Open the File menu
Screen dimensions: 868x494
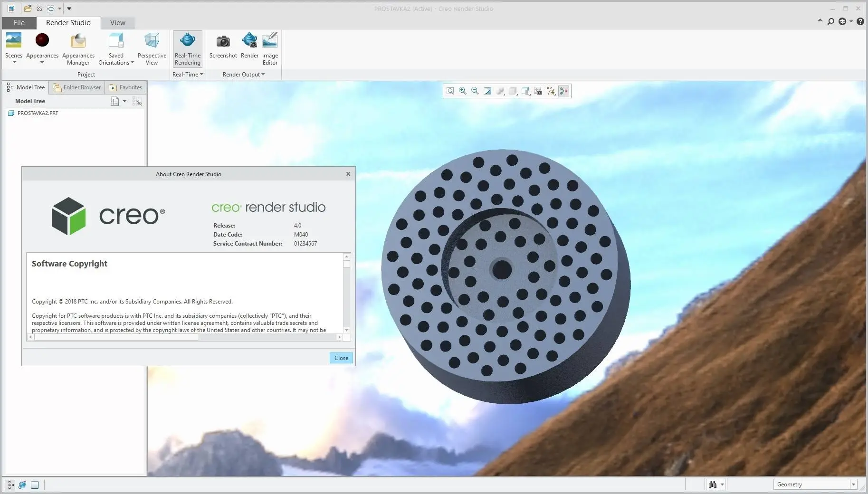(x=19, y=22)
